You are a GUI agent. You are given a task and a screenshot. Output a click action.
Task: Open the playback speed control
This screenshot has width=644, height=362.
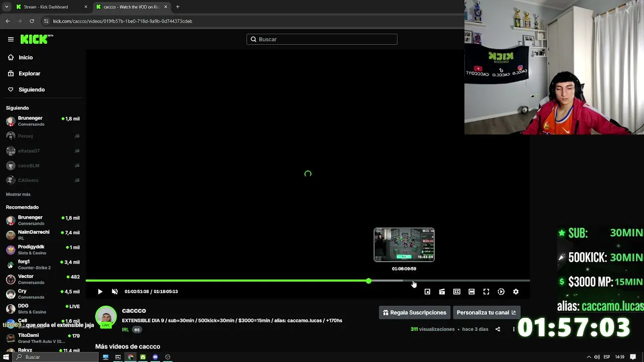(501, 292)
